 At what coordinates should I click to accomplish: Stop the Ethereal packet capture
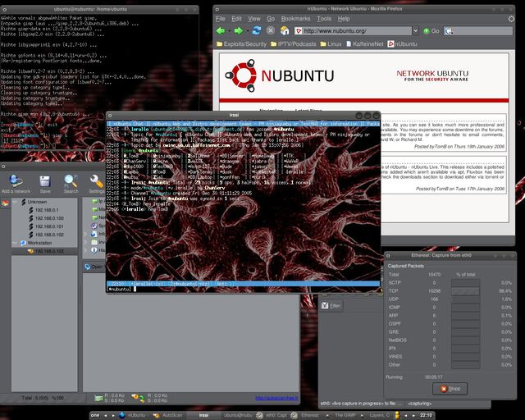450,389
